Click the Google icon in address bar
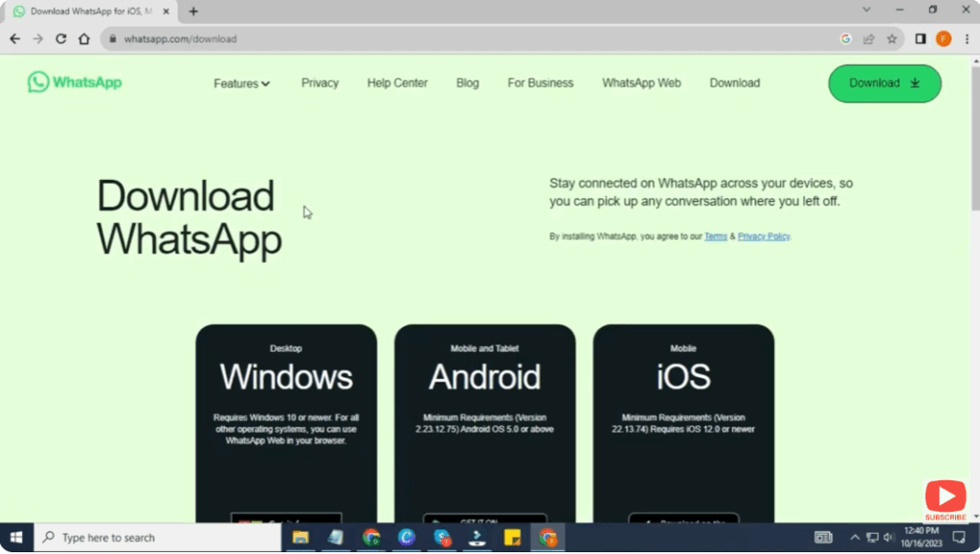Viewport: 980px width, 554px height. click(x=846, y=39)
